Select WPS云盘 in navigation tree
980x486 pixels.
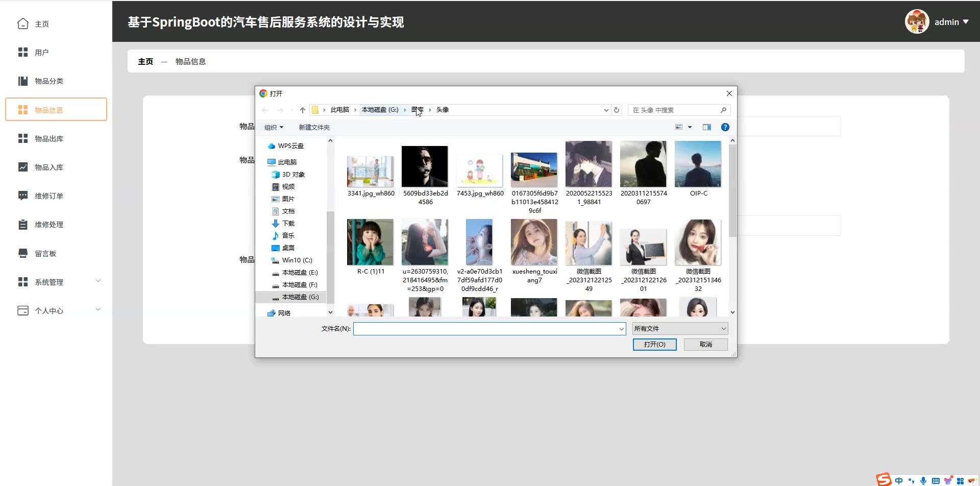click(x=285, y=146)
